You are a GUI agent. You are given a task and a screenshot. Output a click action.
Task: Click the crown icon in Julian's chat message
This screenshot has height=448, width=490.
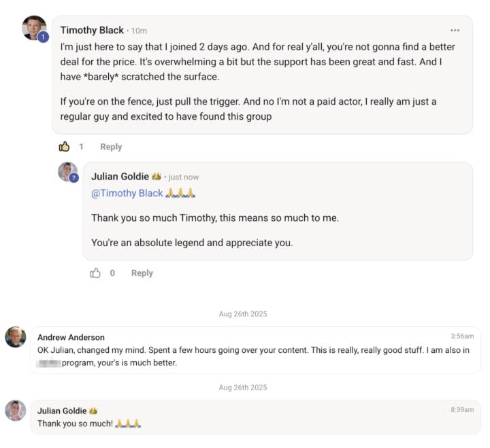click(93, 411)
